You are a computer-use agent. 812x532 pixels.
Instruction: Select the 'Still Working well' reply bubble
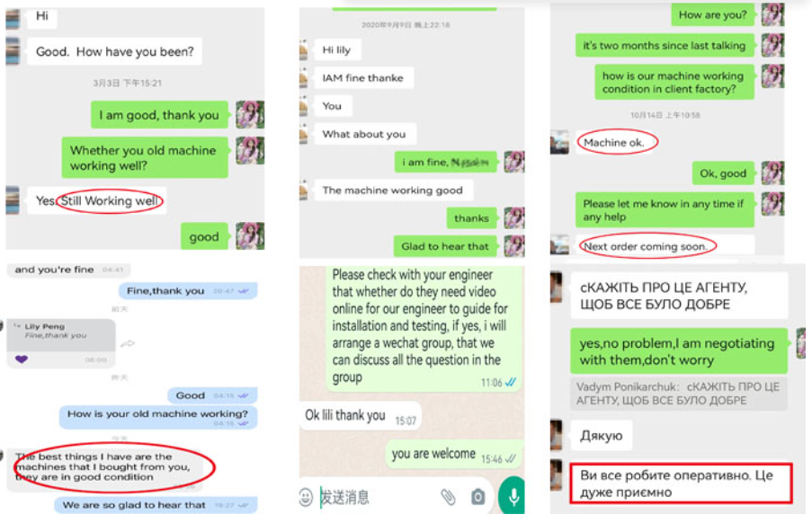(x=97, y=200)
